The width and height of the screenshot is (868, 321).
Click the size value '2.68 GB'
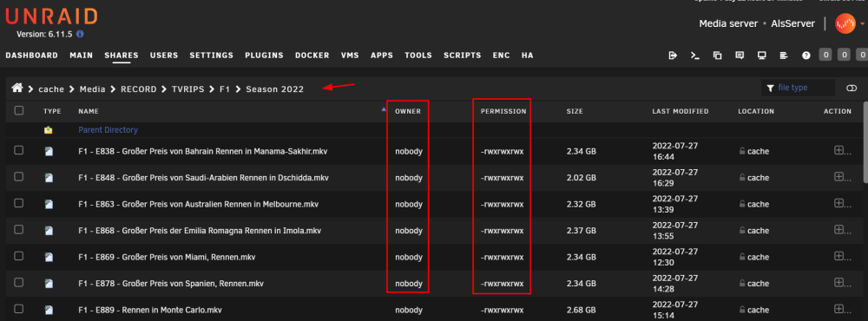click(582, 310)
